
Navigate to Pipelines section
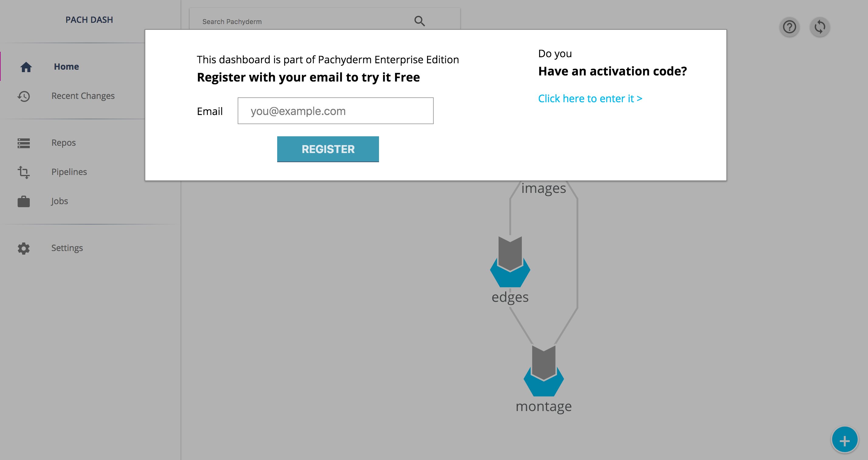[x=69, y=172]
